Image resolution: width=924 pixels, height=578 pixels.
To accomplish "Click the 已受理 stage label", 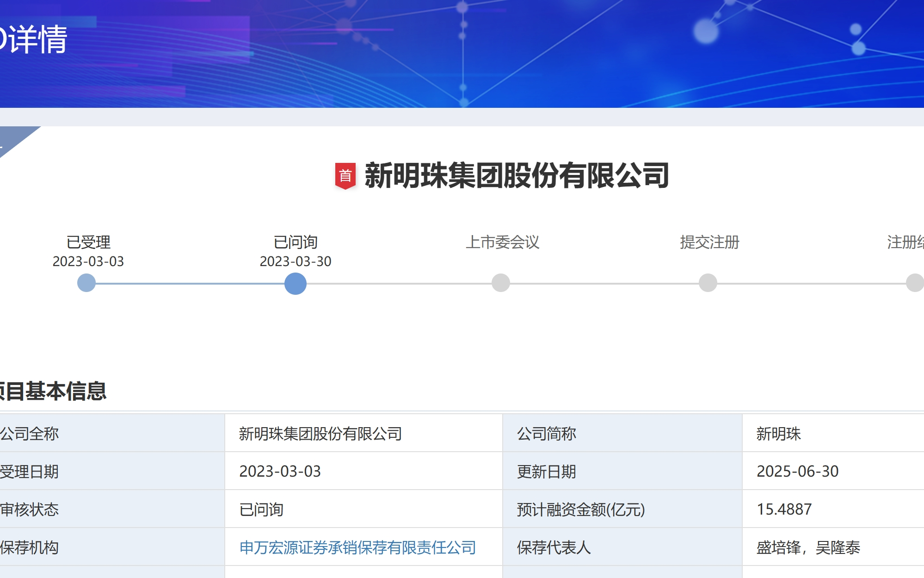I will (x=88, y=242).
